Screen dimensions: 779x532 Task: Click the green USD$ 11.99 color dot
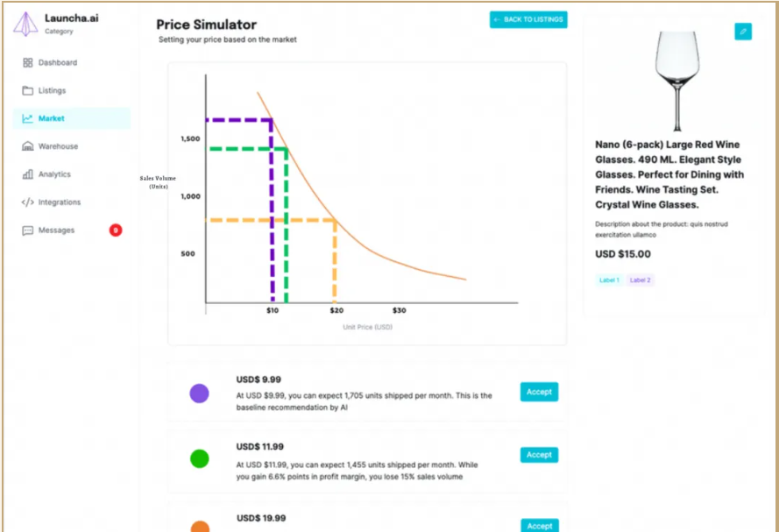pyautogui.click(x=200, y=458)
